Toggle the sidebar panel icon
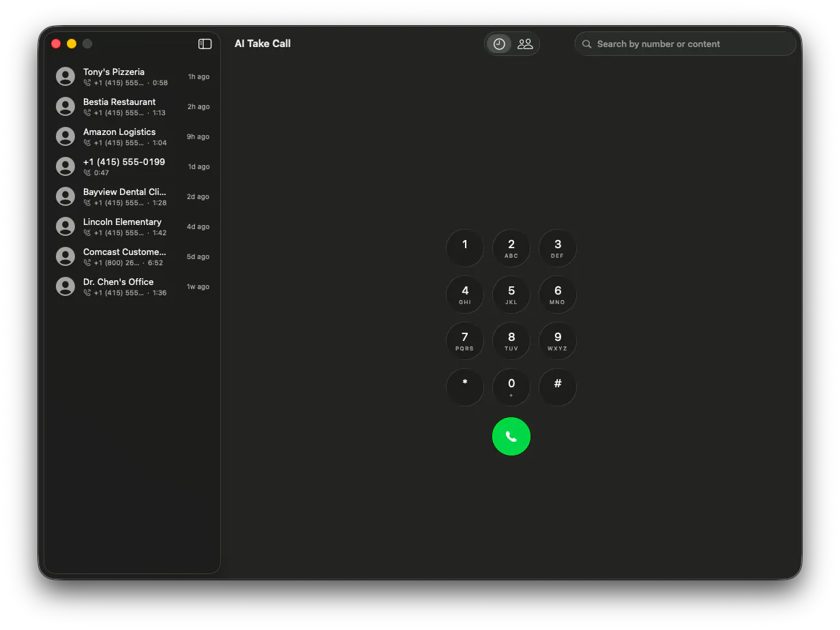The width and height of the screenshot is (840, 630). (205, 44)
